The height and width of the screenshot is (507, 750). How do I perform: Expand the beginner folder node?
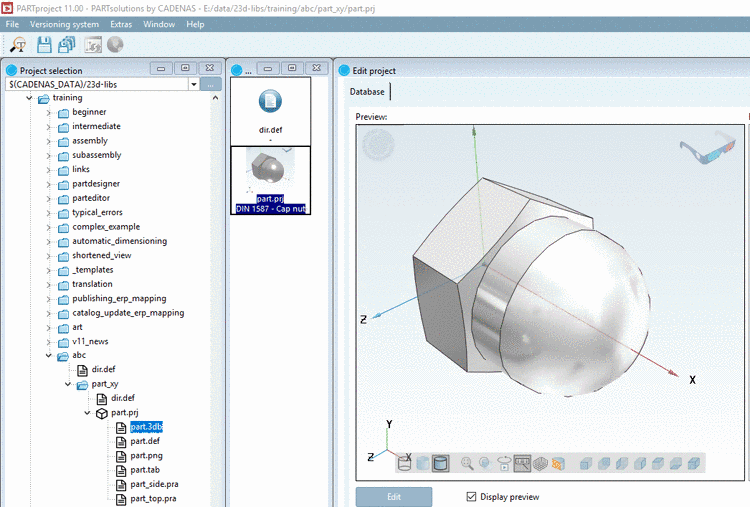pos(48,113)
